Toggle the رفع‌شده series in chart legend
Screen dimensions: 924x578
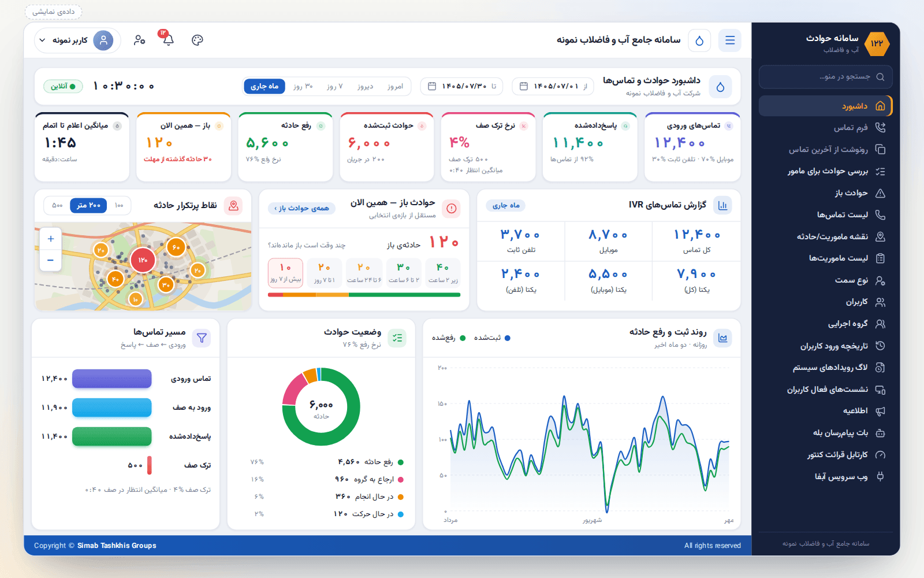click(449, 338)
